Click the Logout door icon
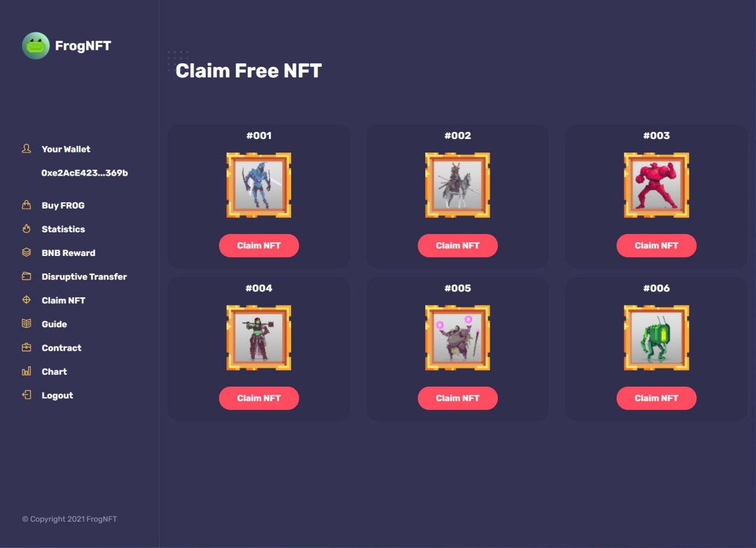 tap(26, 395)
